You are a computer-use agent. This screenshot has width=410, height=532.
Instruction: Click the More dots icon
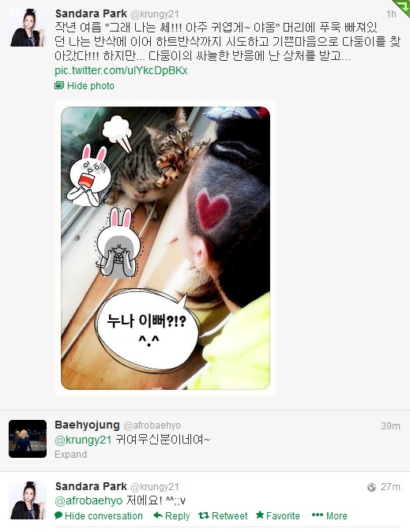[x=318, y=515]
